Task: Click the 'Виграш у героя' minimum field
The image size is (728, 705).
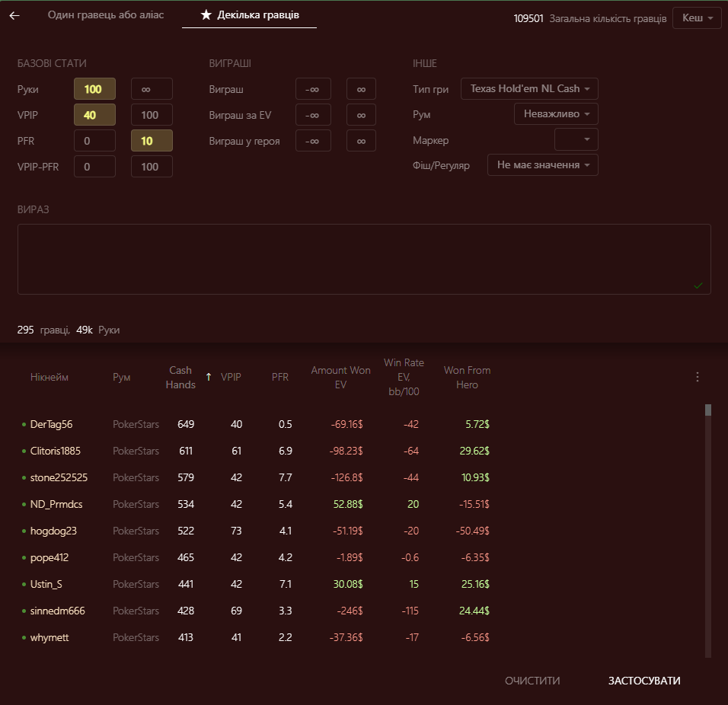Action: click(314, 141)
